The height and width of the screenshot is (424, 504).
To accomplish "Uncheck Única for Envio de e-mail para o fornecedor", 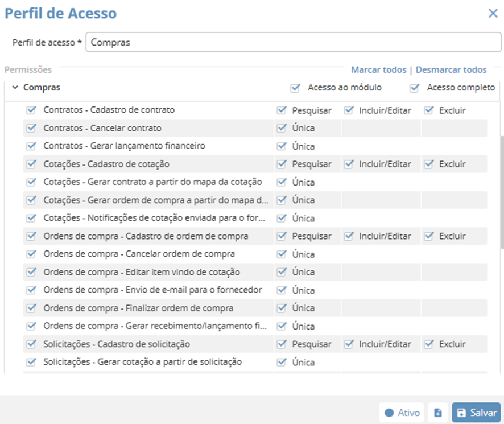I will tap(281, 290).
